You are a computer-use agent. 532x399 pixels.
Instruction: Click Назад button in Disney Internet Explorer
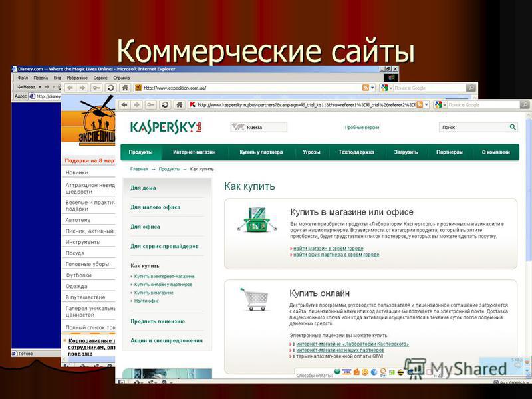27,87
